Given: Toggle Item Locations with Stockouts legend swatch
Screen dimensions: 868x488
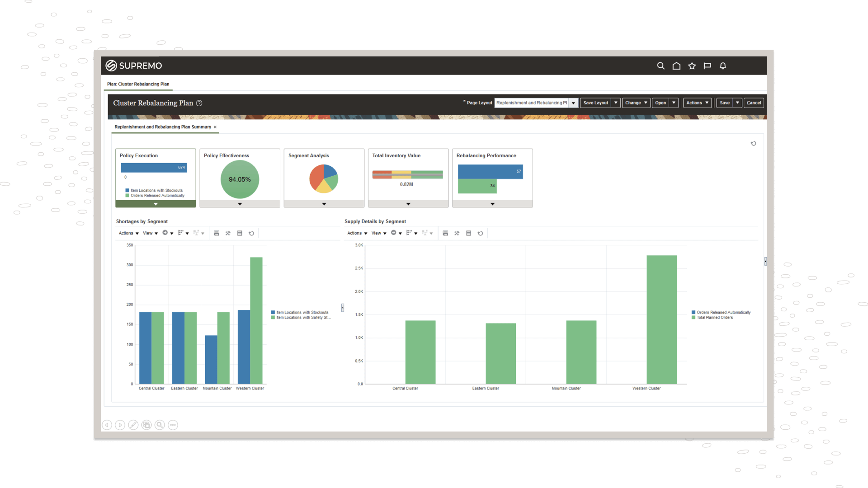Looking at the screenshot, I should pos(273,312).
